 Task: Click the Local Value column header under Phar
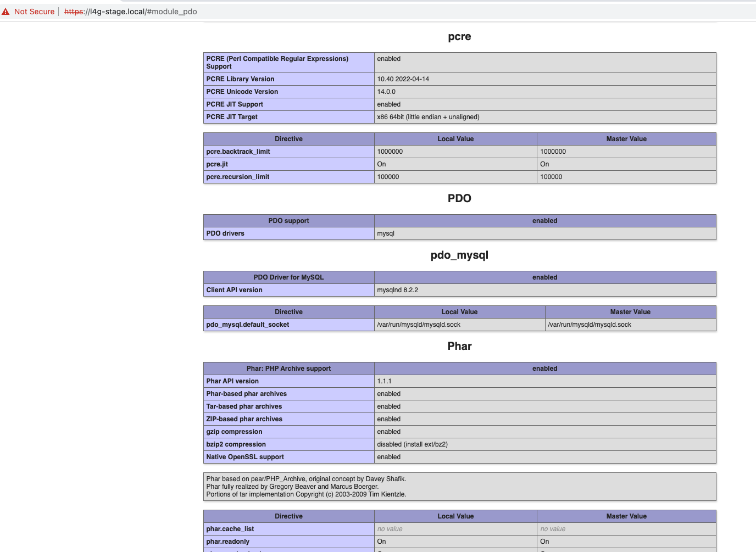tap(455, 516)
